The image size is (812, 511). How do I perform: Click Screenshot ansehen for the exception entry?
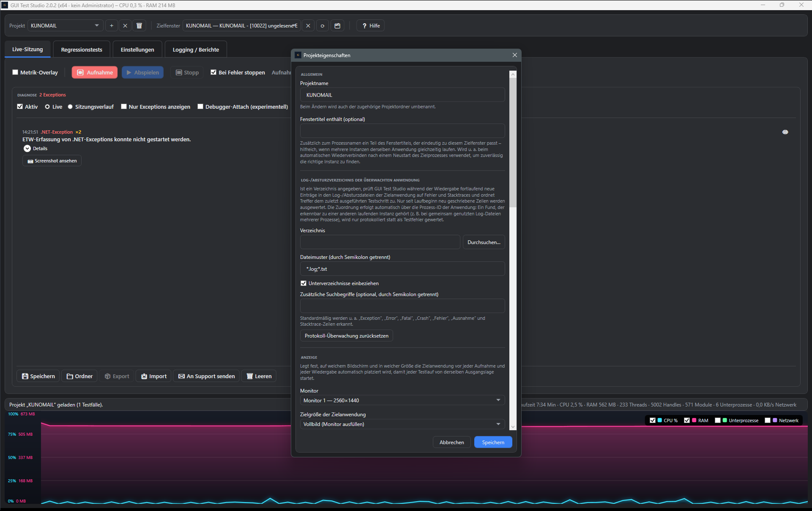[52, 161]
